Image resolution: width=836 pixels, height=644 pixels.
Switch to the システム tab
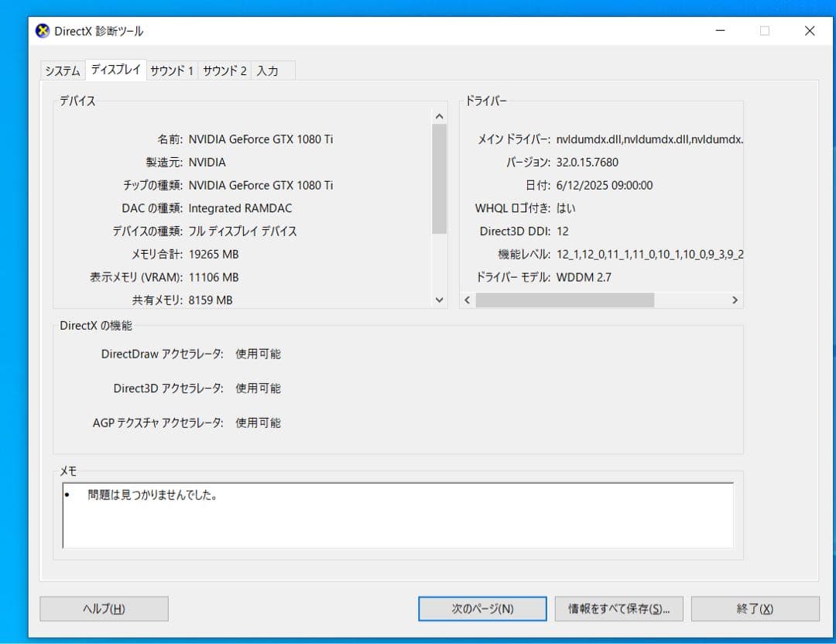[x=62, y=70]
